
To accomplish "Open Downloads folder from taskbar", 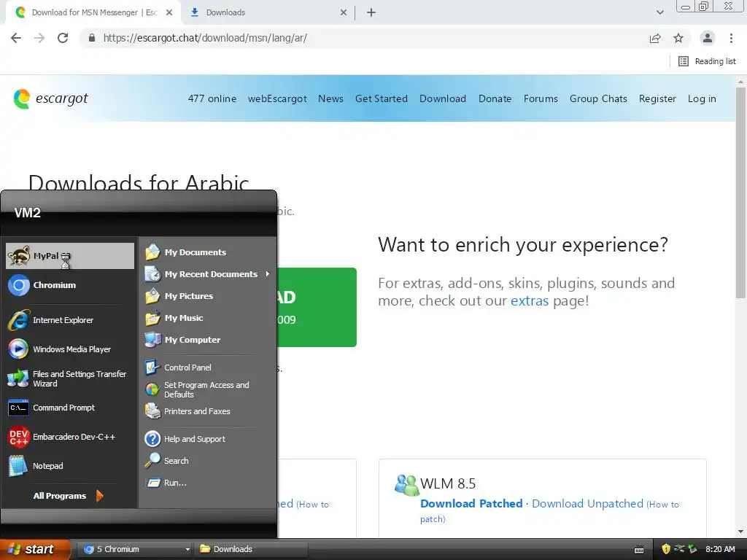I will [x=251, y=549].
